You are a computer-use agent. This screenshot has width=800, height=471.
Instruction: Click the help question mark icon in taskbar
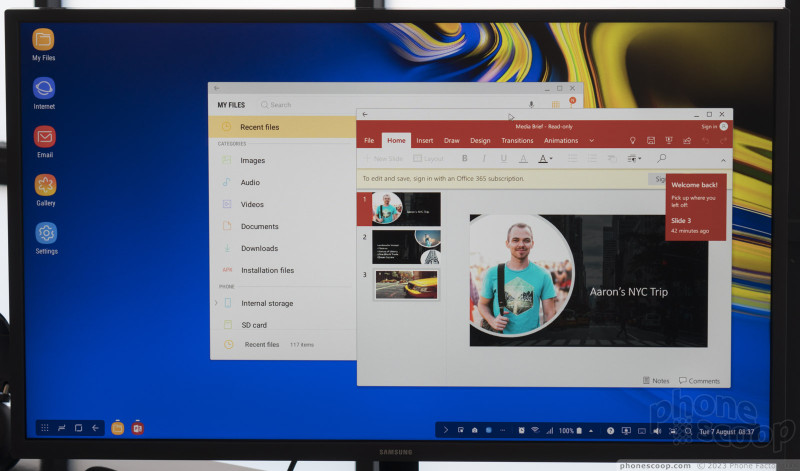[x=610, y=431]
